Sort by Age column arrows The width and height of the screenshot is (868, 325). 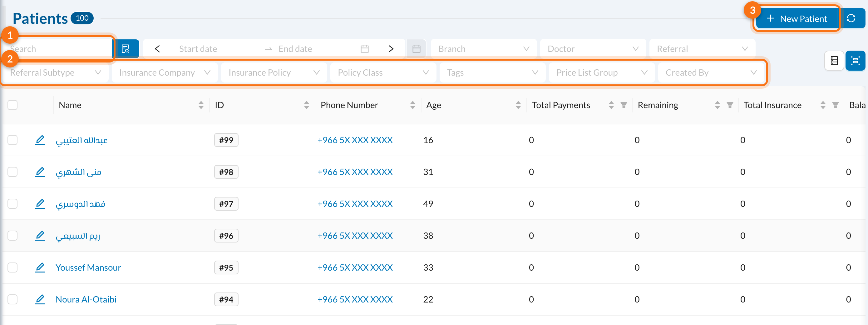(x=518, y=105)
